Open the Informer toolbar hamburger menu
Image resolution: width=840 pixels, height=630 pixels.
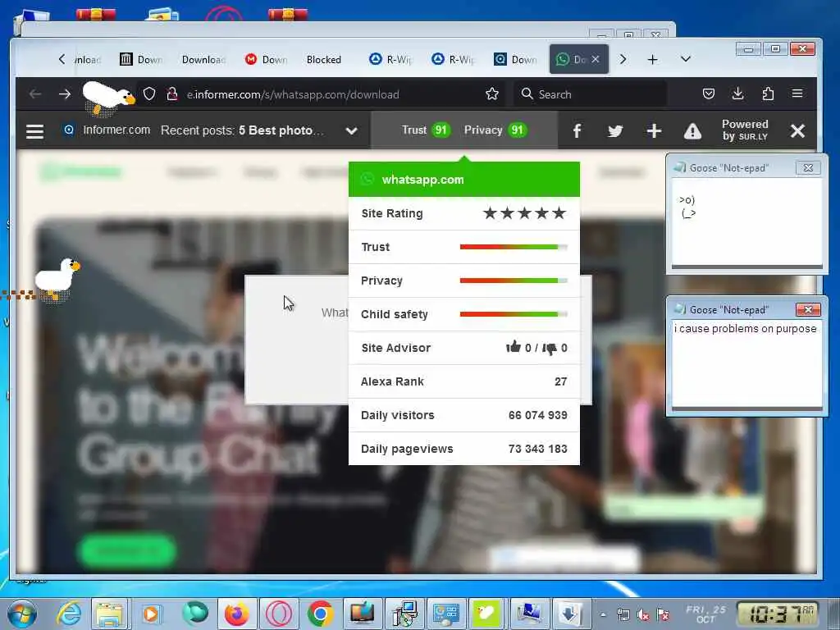click(34, 130)
